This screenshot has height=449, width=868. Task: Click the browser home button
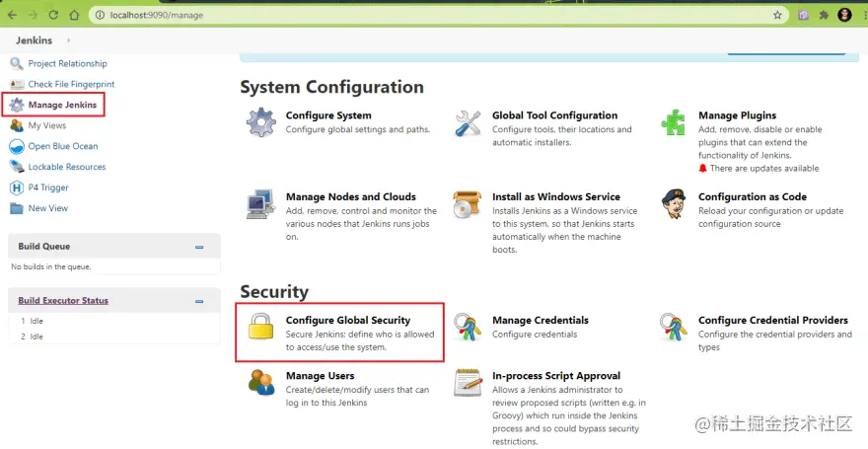coord(74,15)
